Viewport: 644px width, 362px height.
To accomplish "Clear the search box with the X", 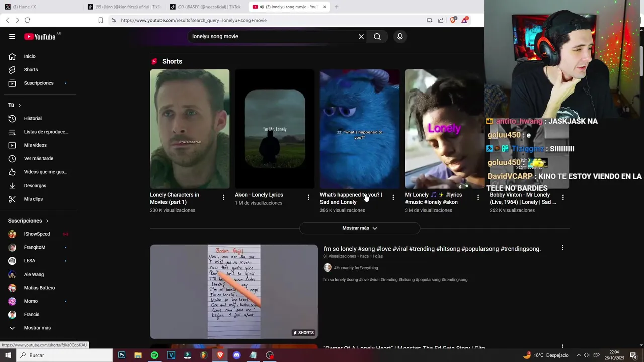I will point(361,36).
